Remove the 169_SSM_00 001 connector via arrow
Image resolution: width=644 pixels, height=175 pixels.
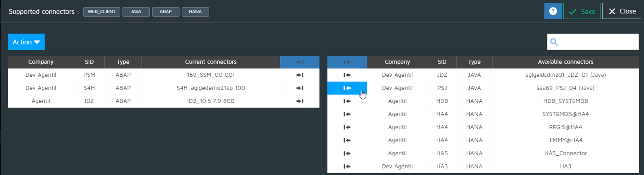tap(299, 75)
